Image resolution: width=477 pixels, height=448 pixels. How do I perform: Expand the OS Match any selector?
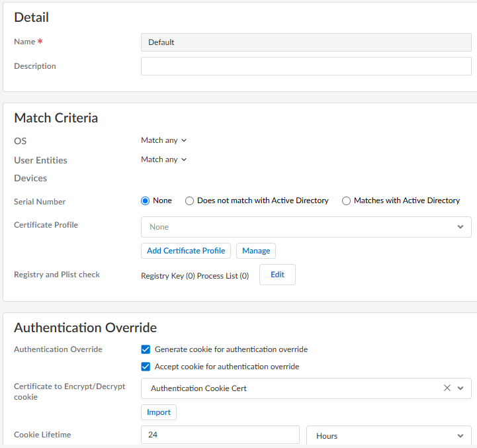tap(163, 140)
